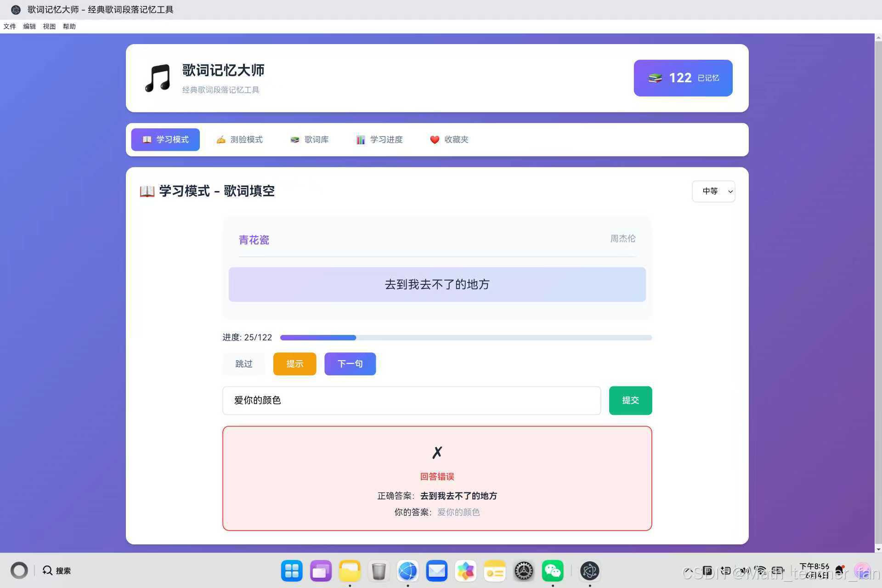Go to the next line with 下一句

(x=350, y=364)
